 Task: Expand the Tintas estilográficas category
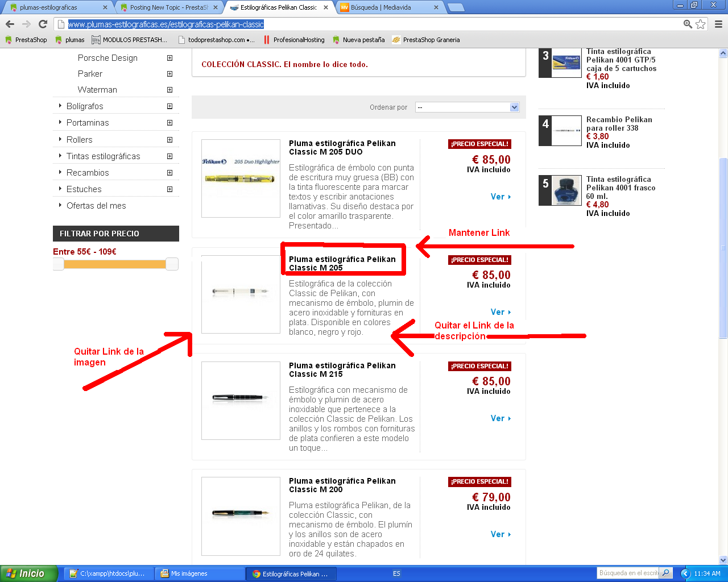(169, 156)
